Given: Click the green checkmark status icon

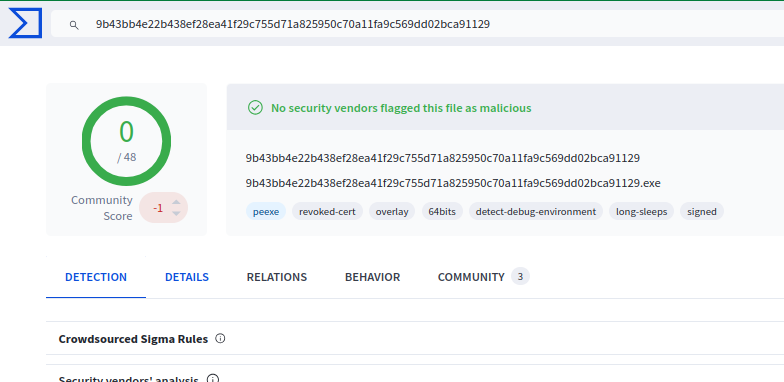Looking at the screenshot, I should point(255,108).
